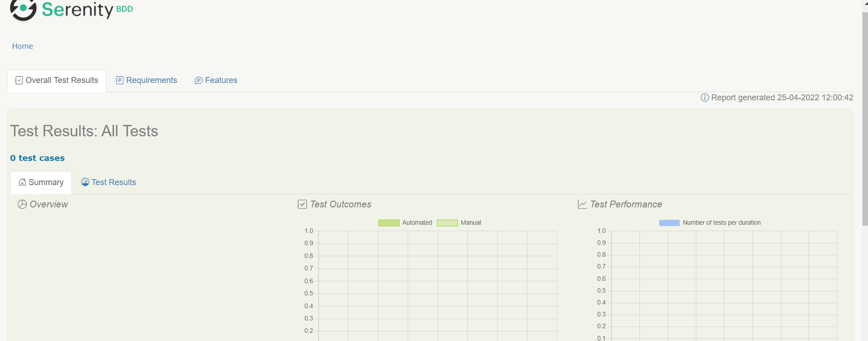
Task: Click the 0 test cases link
Action: 37,158
